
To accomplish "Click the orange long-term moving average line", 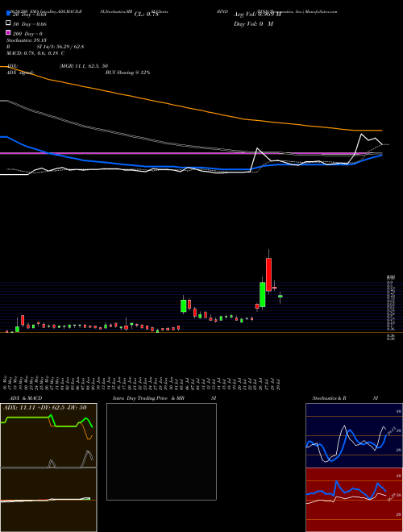I will coord(190,108).
